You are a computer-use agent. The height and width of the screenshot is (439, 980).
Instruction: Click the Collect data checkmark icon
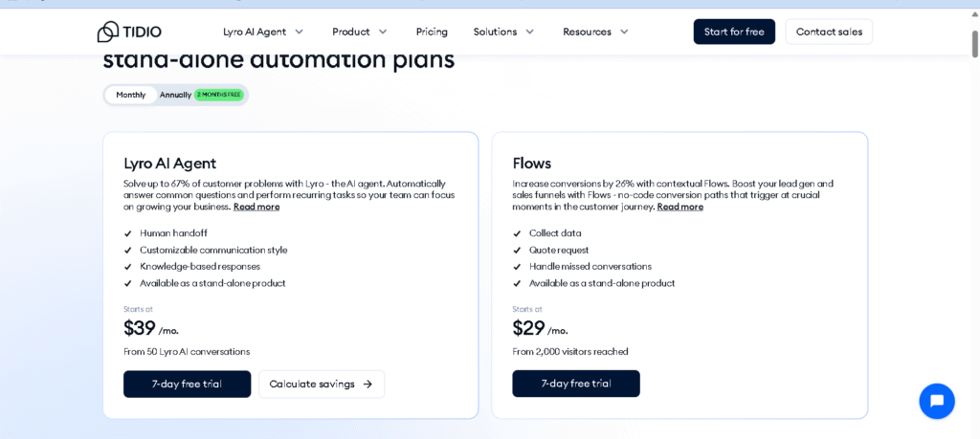pos(518,233)
